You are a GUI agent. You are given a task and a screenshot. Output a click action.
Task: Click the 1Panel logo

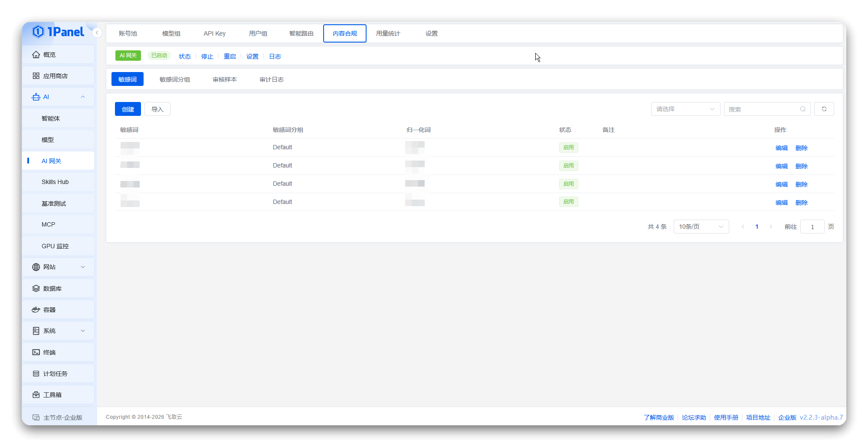coord(58,32)
